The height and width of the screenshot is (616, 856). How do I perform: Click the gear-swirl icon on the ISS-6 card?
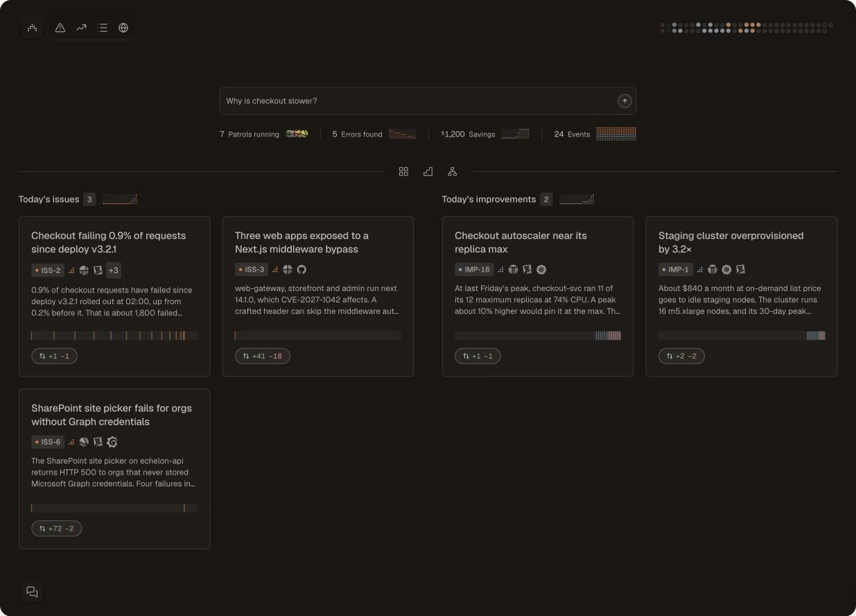[x=112, y=442]
